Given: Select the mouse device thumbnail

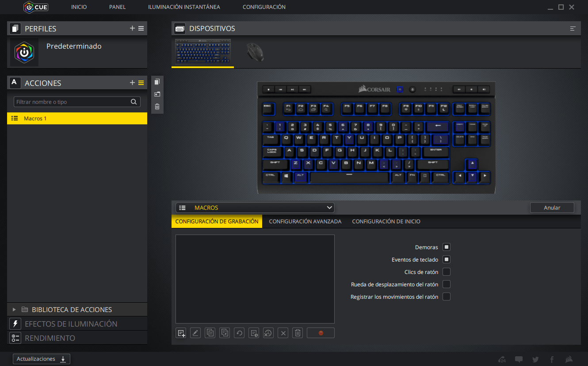Looking at the screenshot, I should pos(255,51).
